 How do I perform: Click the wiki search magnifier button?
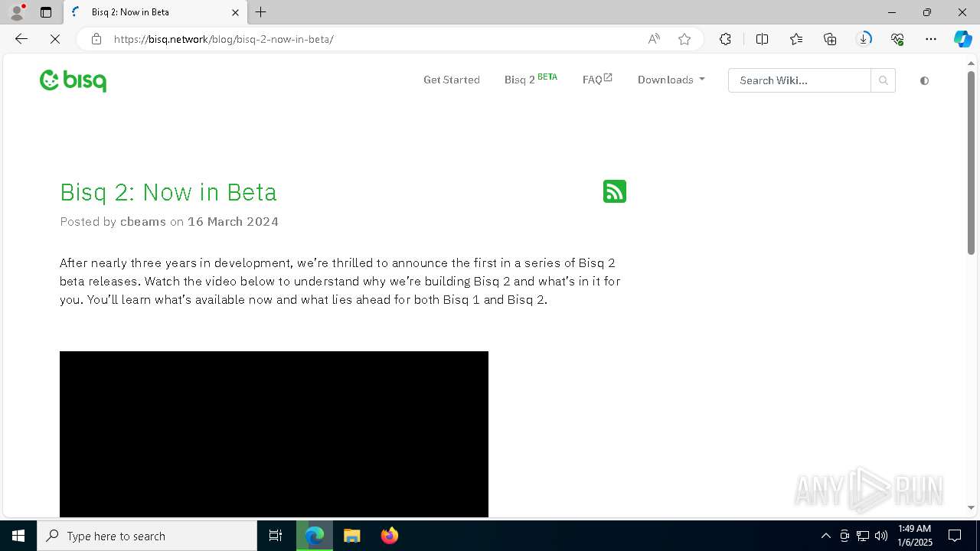click(883, 80)
